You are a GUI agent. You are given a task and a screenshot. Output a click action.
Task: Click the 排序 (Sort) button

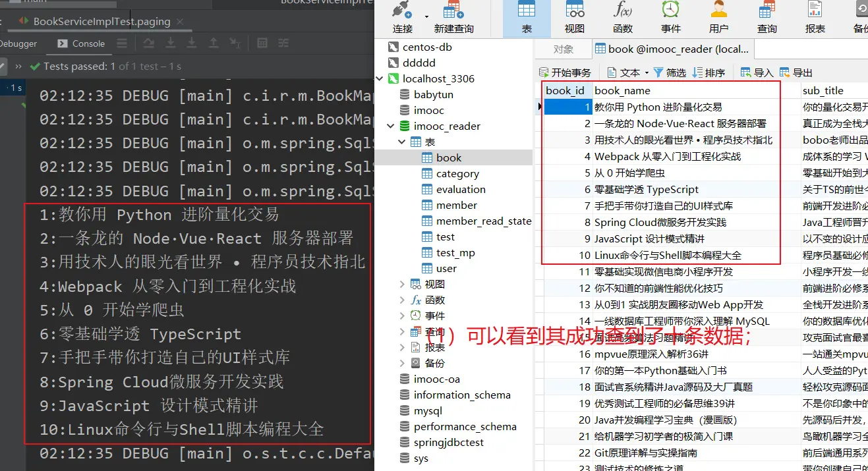point(709,72)
